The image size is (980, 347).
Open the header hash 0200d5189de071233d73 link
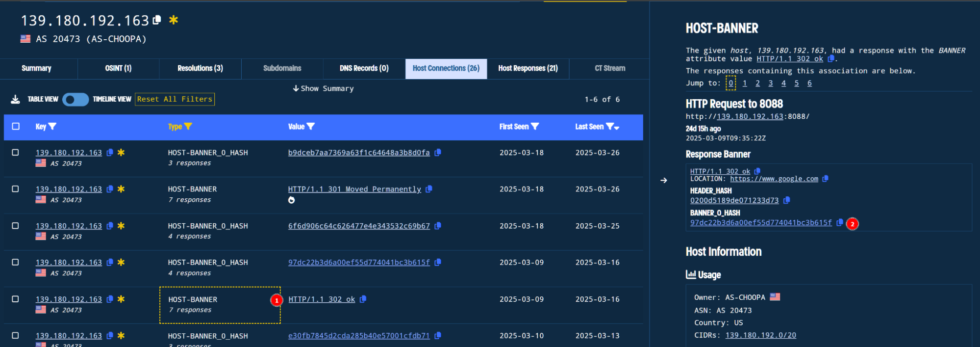(734, 200)
